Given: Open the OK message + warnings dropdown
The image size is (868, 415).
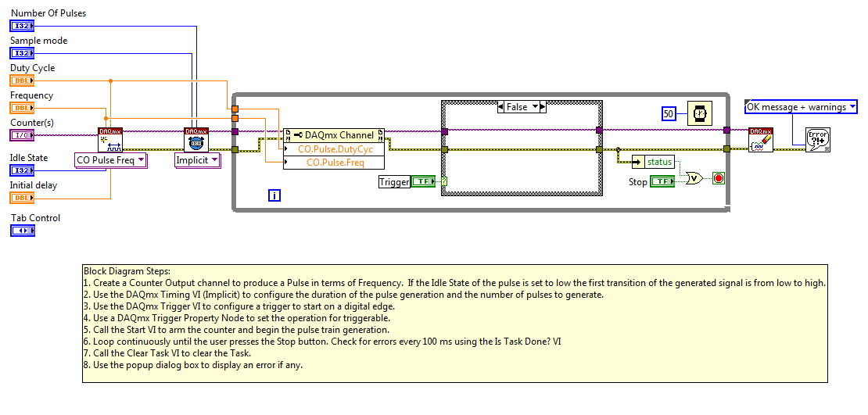Looking at the screenshot, I should (801, 107).
